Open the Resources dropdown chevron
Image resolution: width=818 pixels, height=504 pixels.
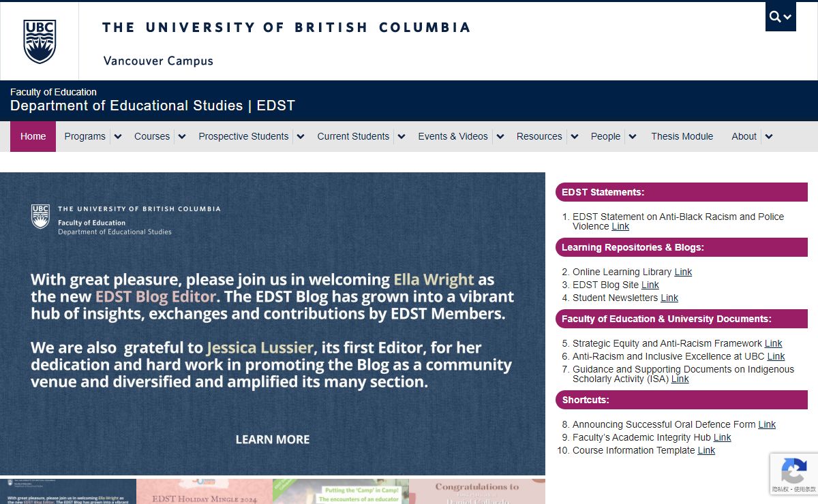click(x=575, y=137)
